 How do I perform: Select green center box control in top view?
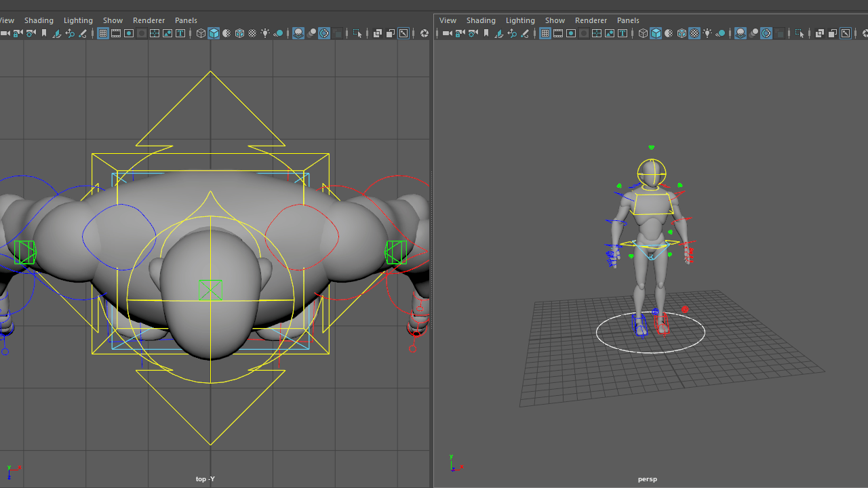[210, 291]
